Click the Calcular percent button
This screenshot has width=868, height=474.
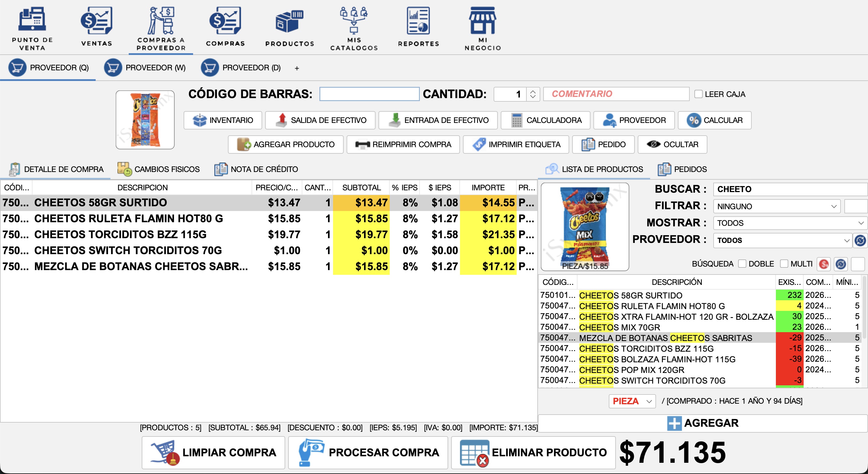pyautogui.click(x=714, y=120)
